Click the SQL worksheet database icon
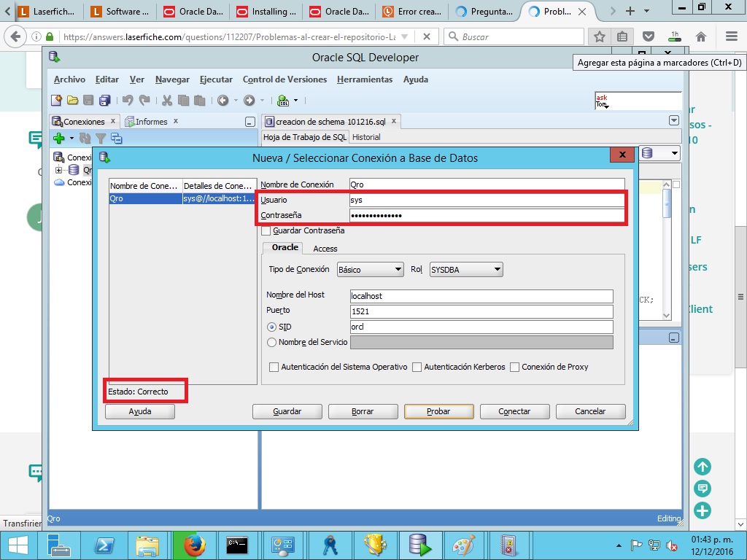This screenshot has height=560, width=747. [x=283, y=100]
